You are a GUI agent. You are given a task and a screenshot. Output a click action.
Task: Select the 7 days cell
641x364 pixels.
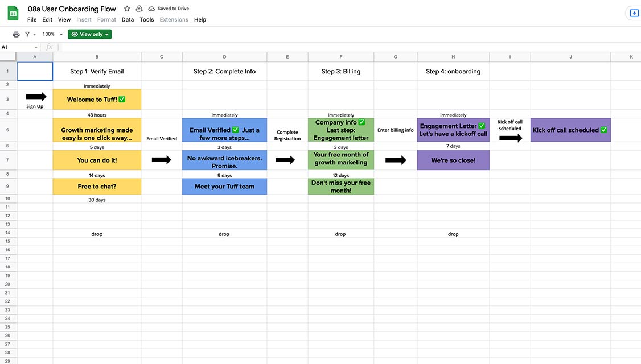coord(453,146)
